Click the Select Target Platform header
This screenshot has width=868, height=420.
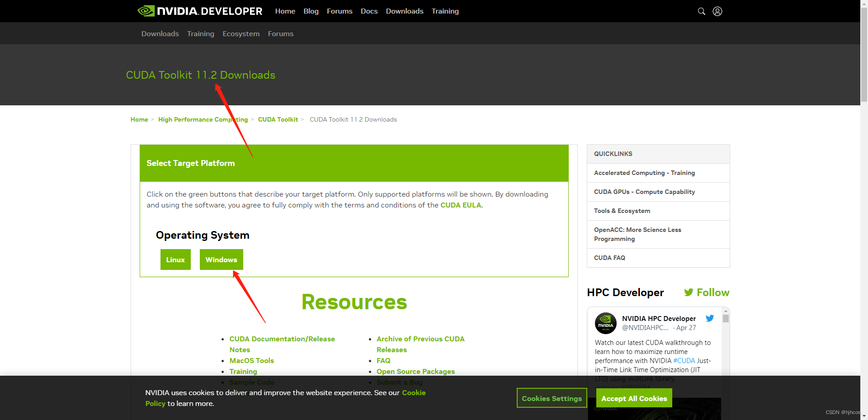354,163
